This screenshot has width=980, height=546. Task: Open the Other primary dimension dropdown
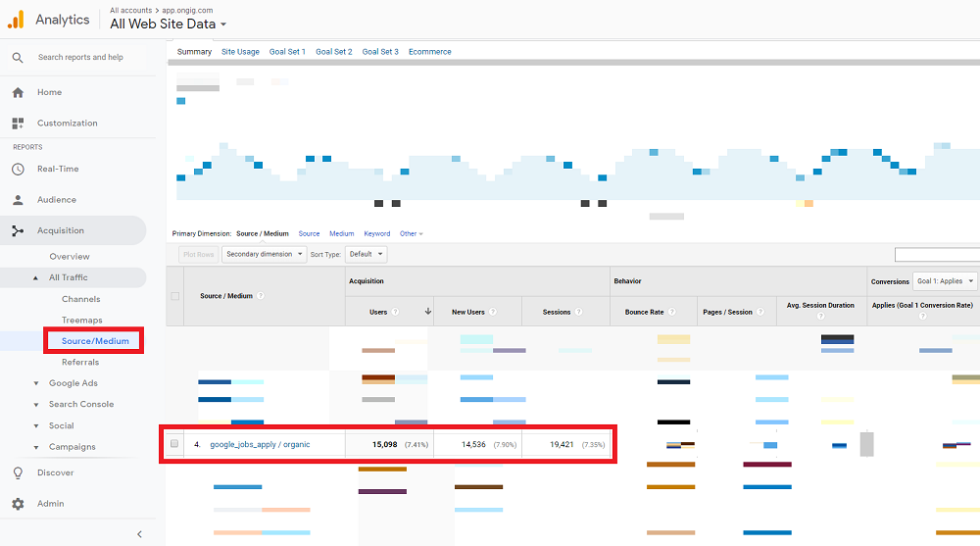(x=412, y=234)
